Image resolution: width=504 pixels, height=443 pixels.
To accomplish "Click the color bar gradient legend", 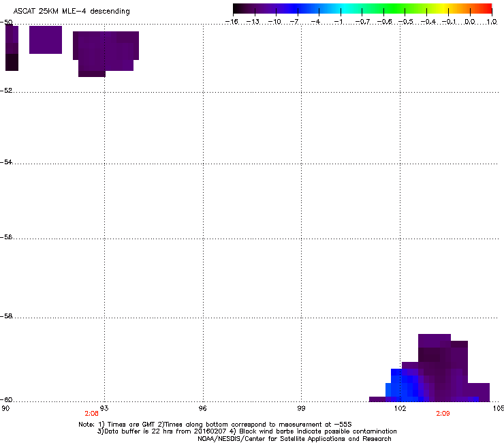I will pyautogui.click(x=362, y=9).
